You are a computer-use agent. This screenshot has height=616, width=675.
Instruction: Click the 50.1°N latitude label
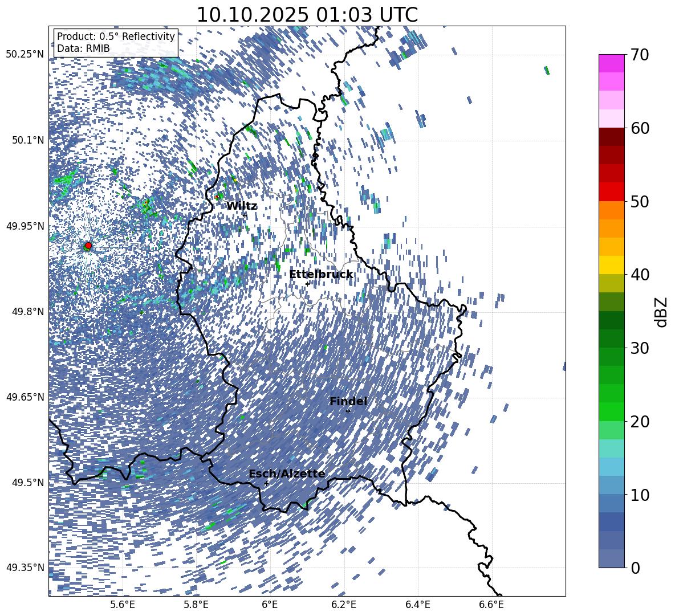click(27, 140)
